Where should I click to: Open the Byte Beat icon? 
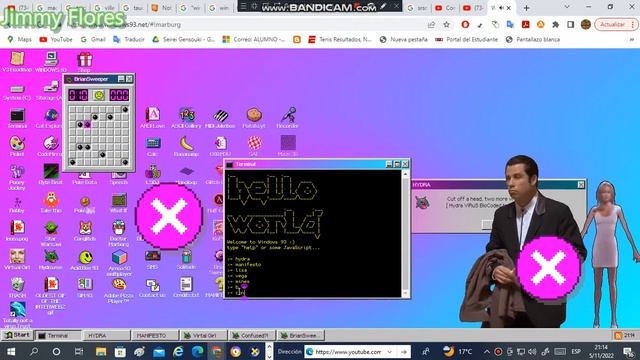click(51, 174)
